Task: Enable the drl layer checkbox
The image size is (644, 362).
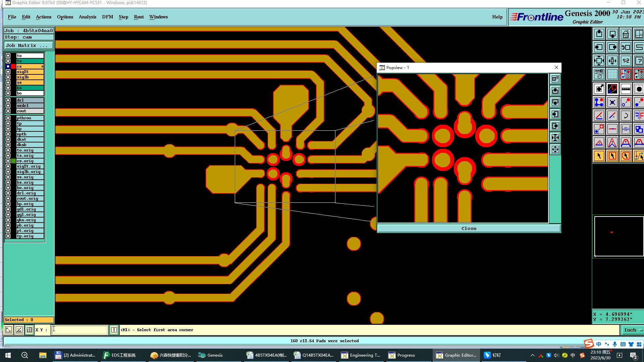Action: (x=8, y=100)
